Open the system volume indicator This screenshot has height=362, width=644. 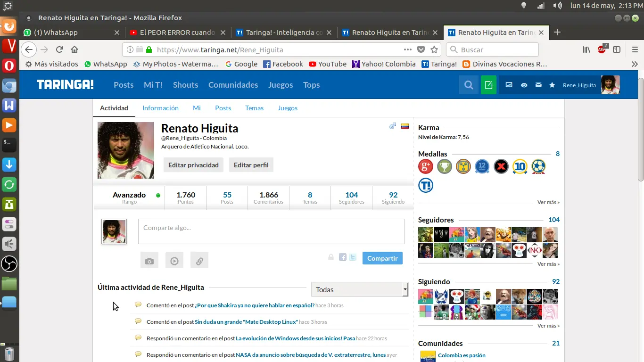[x=558, y=6]
